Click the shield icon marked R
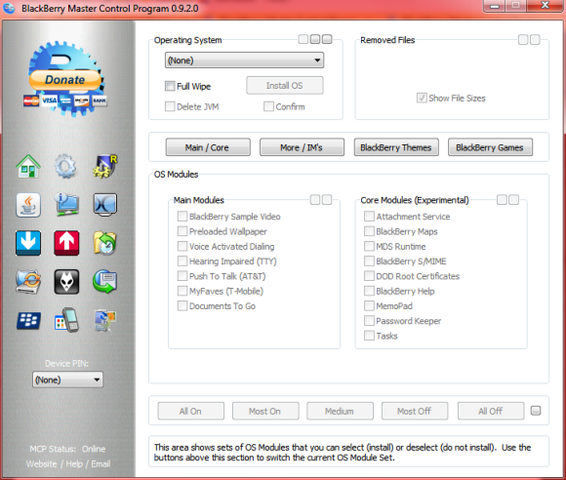This screenshot has height=480, width=566. pos(105,166)
